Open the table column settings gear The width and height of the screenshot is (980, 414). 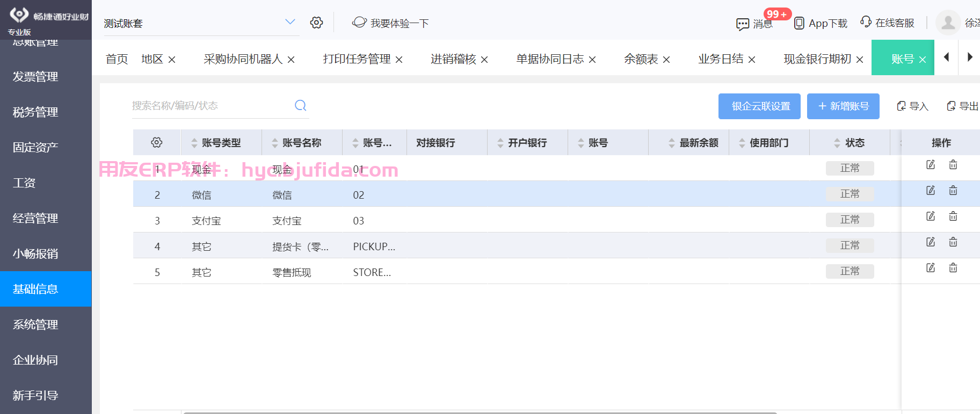pyautogui.click(x=157, y=142)
